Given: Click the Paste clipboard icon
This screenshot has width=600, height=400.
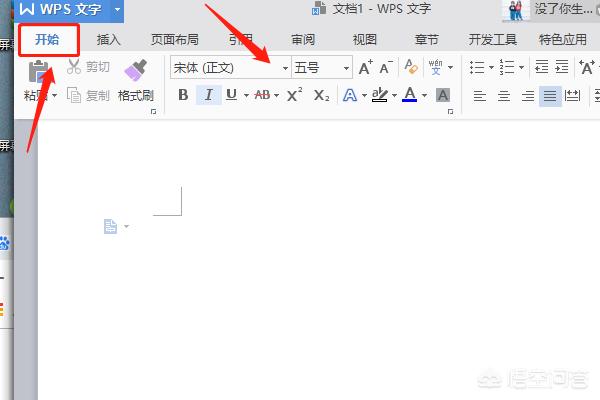Looking at the screenshot, I should pos(38,71).
